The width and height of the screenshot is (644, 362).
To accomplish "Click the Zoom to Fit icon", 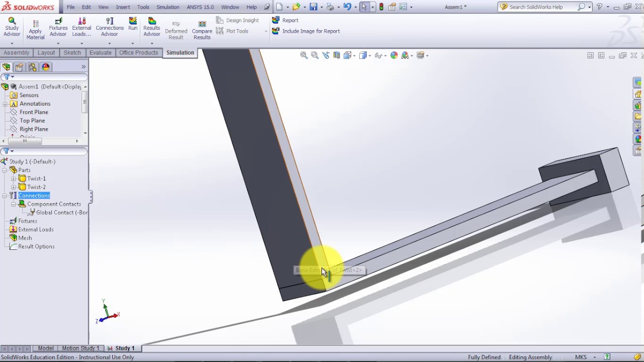I will click(x=304, y=55).
